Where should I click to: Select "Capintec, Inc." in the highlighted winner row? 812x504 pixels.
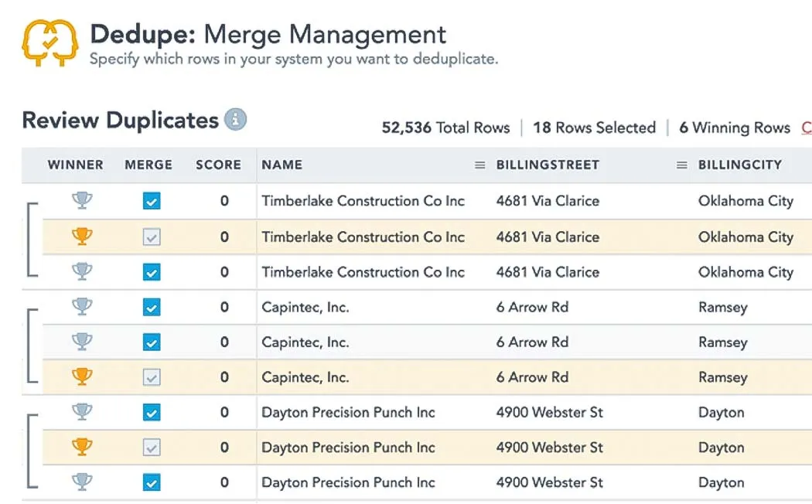(x=305, y=377)
